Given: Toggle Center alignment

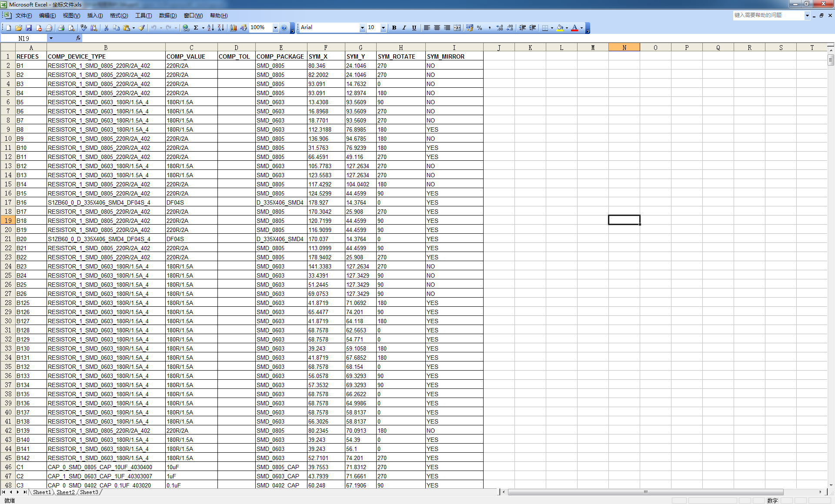Looking at the screenshot, I should point(437,28).
